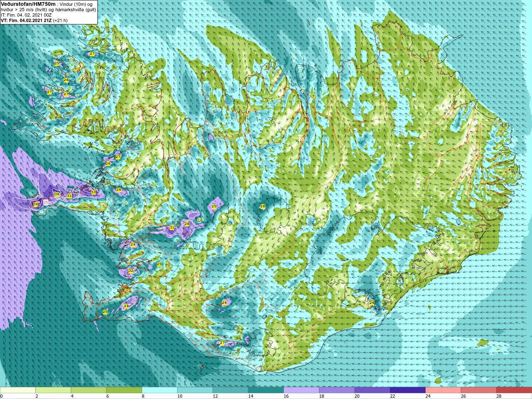This screenshot has width=532, height=399.
Task: Pick the 4–6 green legend swatch
Action: [x=89, y=390]
